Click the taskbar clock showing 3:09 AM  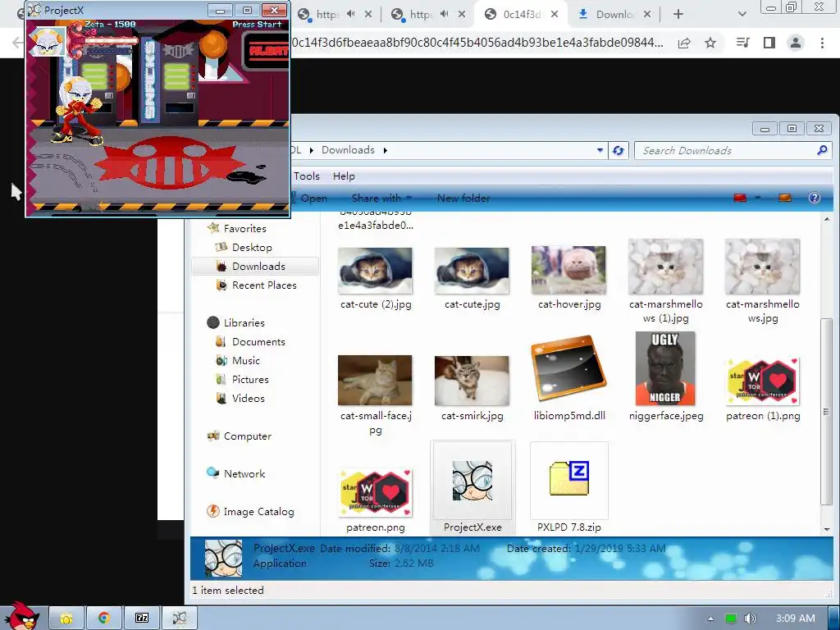pos(795,619)
